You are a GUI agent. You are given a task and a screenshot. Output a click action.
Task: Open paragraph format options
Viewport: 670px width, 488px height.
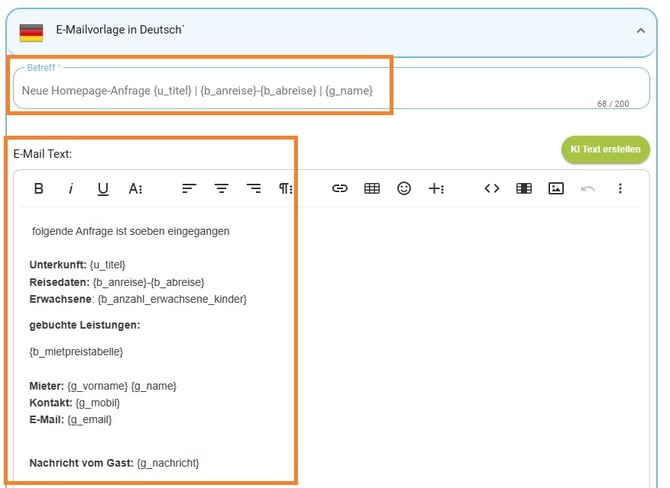[285, 188]
